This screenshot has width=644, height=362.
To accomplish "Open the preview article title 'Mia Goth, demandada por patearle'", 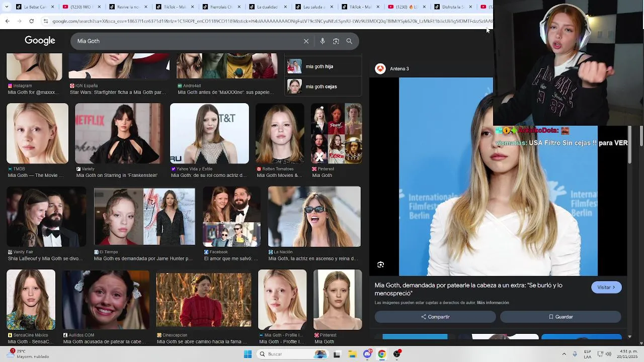I will [468, 289].
